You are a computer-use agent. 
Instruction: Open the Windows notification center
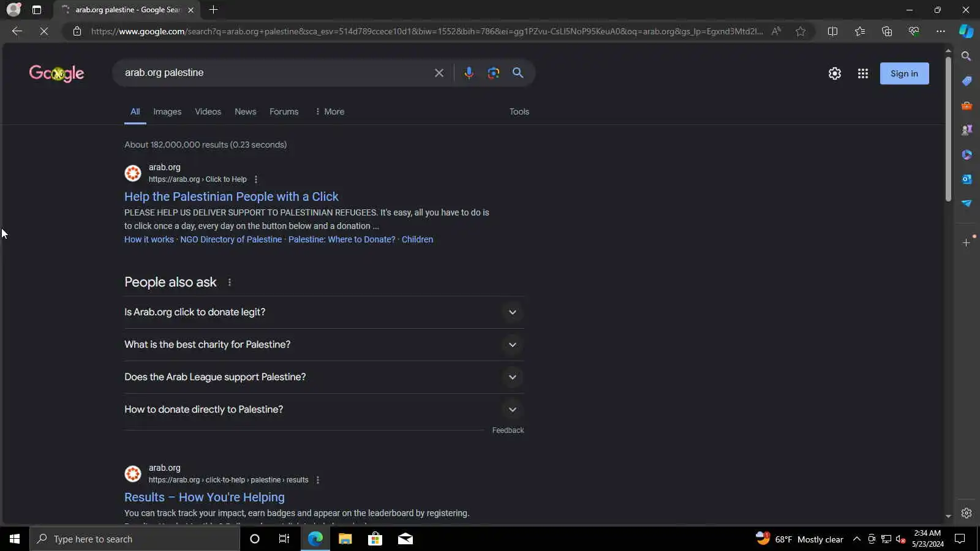tap(960, 539)
